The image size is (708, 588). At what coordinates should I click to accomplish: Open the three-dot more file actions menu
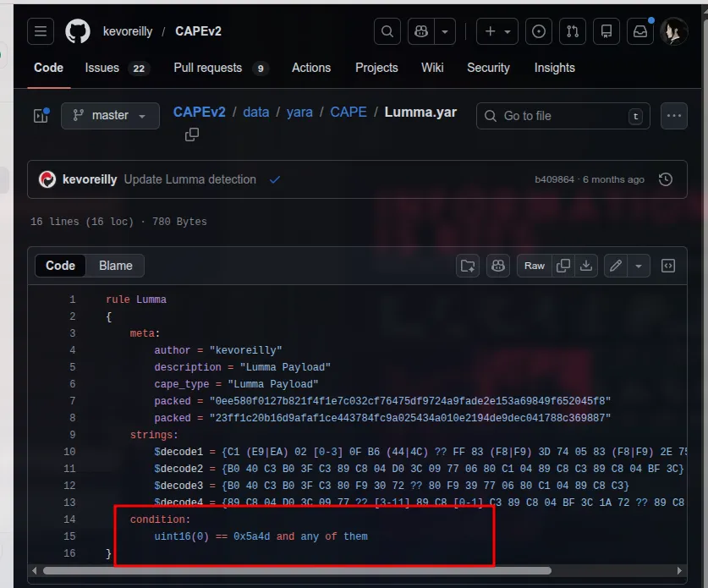click(x=673, y=116)
